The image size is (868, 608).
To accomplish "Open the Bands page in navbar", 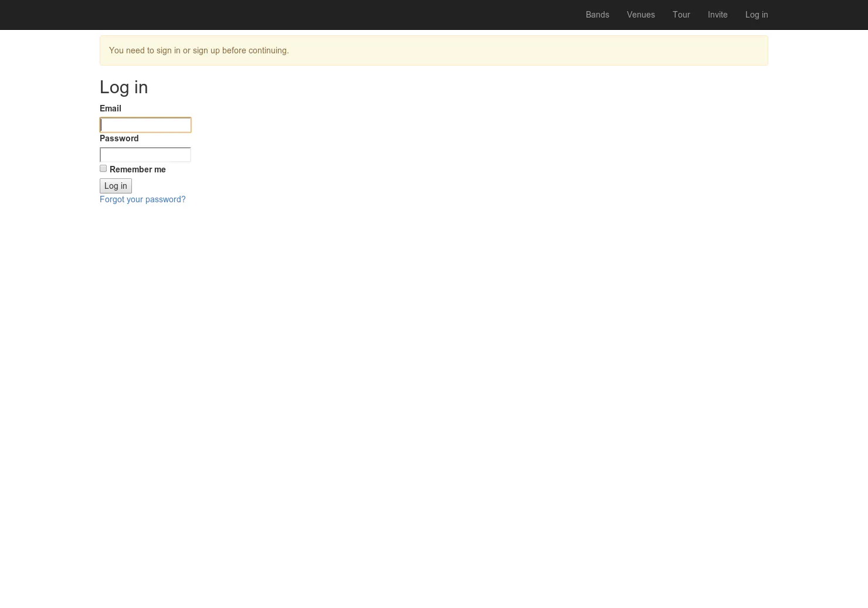I will [597, 15].
